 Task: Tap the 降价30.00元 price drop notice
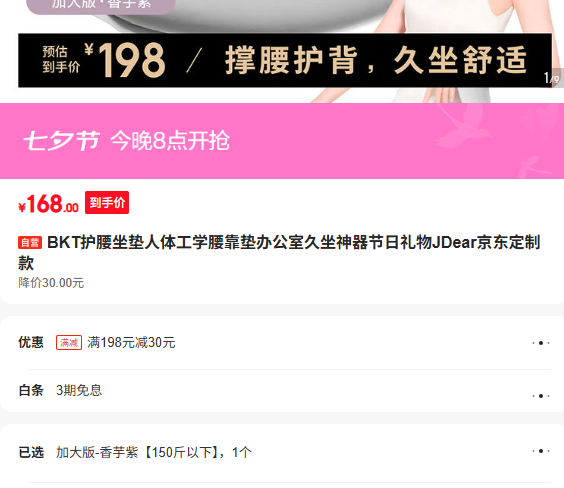51,283
